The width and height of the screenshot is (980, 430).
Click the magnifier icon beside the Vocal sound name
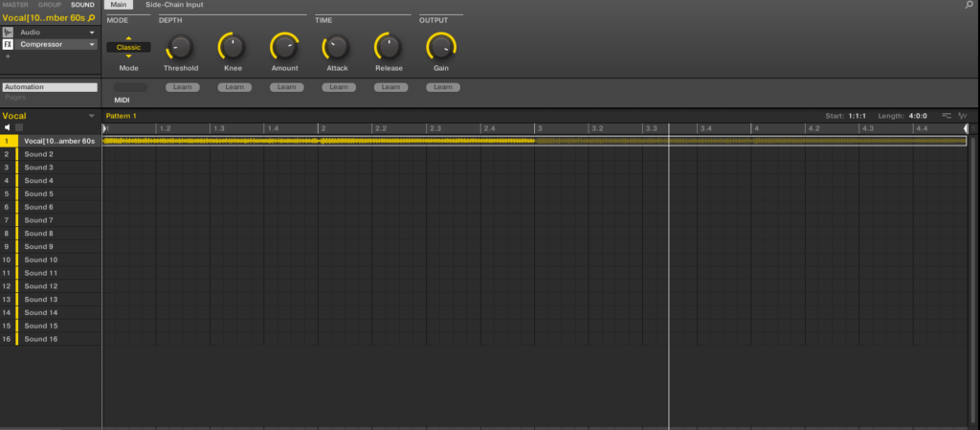[92, 18]
